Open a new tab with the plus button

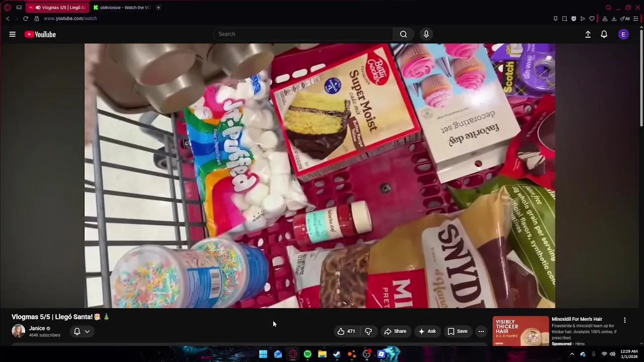158,8
